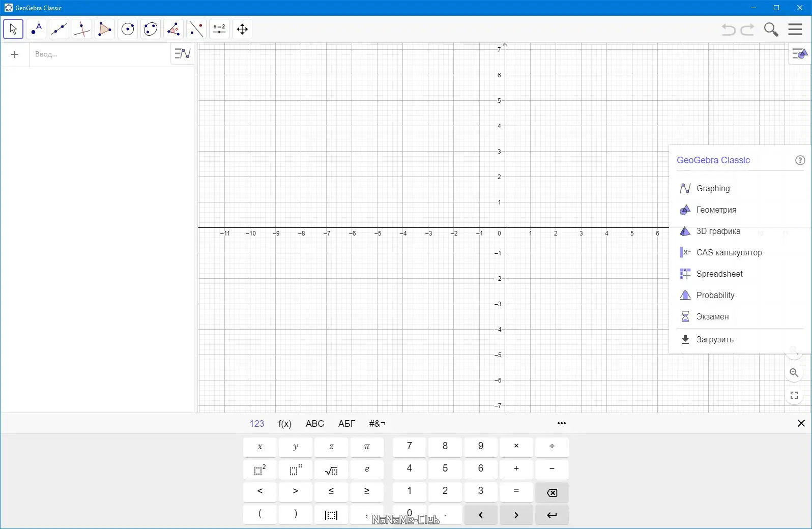Viewport: 812px width, 529px height.
Task: Switch keyboard to the ABC tab
Action: click(x=315, y=424)
